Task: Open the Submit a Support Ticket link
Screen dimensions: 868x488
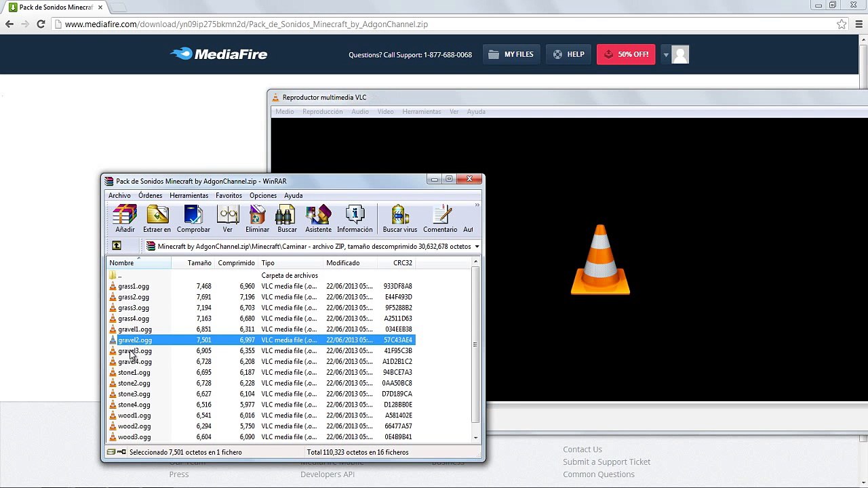Action: (606, 462)
